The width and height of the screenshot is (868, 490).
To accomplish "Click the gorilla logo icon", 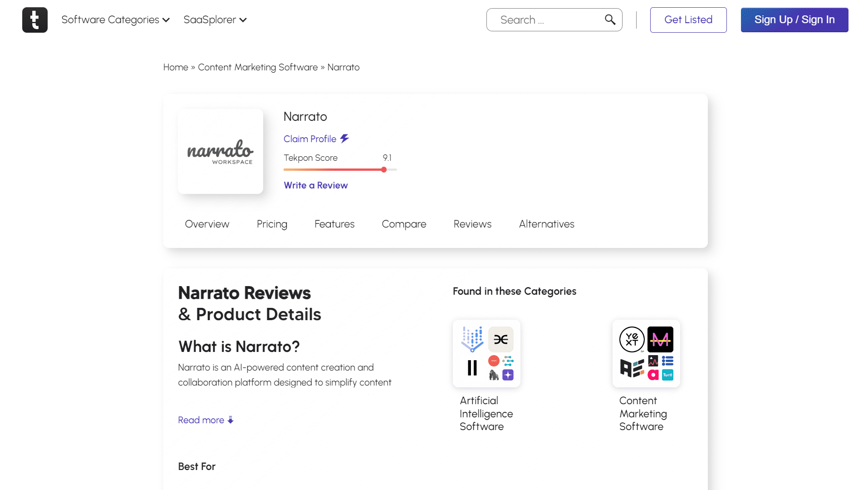I will 494,375.
